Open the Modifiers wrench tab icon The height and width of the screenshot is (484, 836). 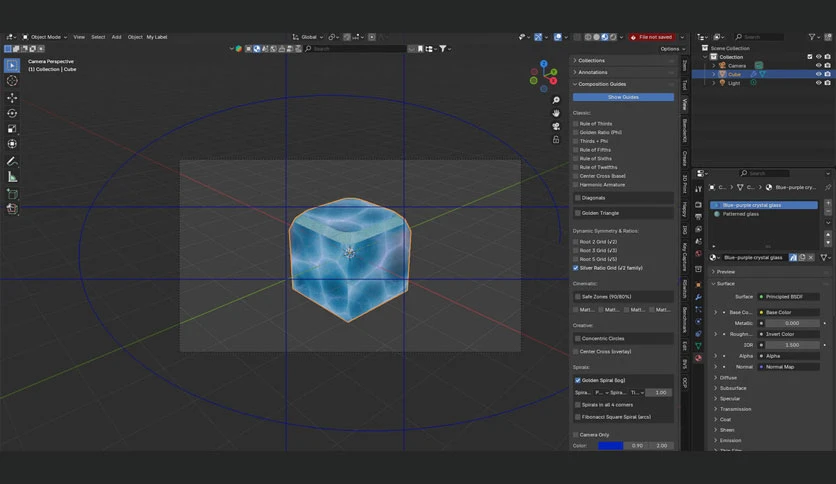tap(698, 297)
